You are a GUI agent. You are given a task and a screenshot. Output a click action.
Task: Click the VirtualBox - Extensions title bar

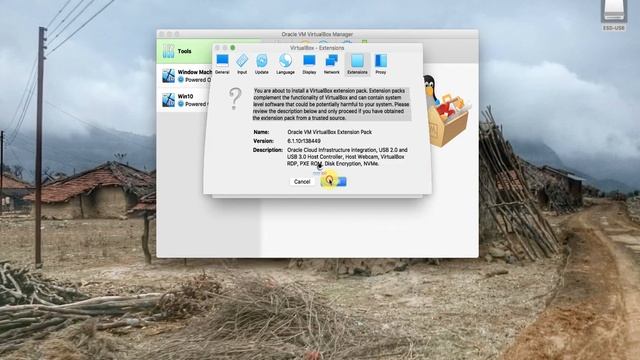[x=317, y=48]
